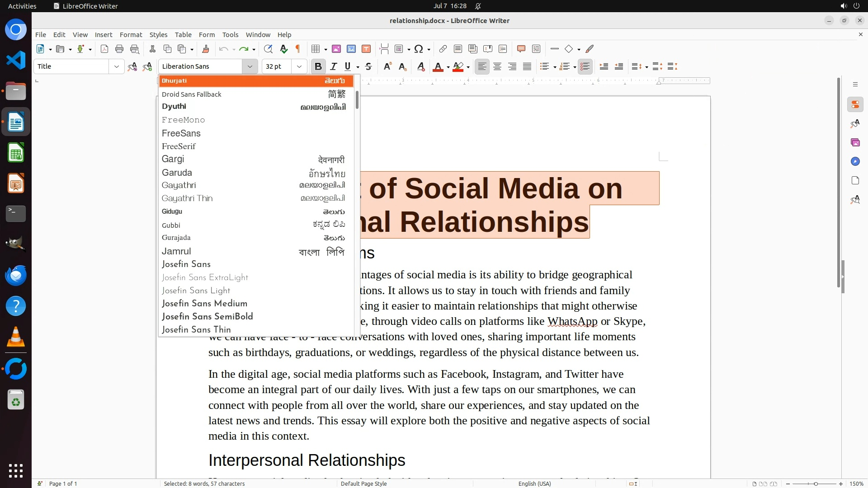Toggle Bold formatting button

coord(318,66)
